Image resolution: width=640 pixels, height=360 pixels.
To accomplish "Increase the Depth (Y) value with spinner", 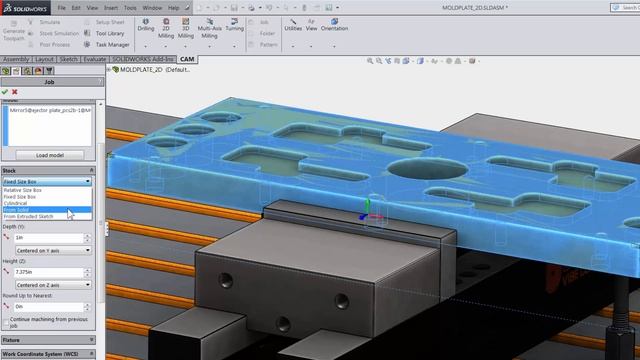I will (x=87, y=235).
